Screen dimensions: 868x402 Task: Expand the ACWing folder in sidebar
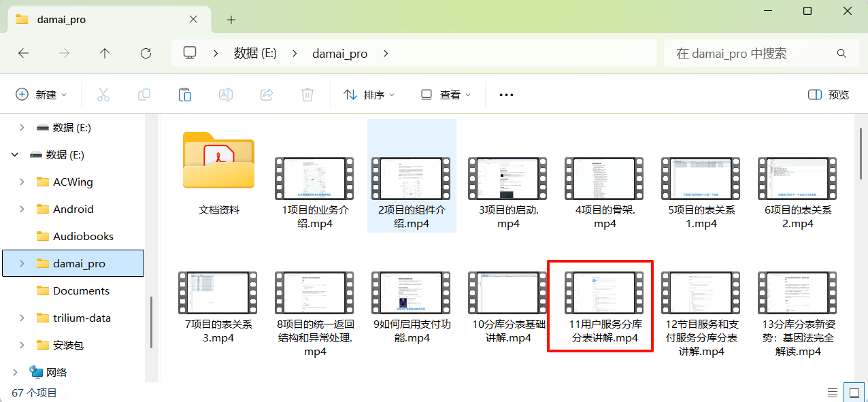pyautogui.click(x=22, y=182)
